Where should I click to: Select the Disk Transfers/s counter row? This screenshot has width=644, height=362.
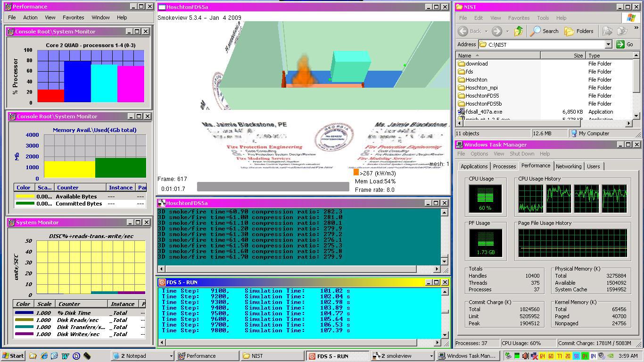tap(79, 327)
